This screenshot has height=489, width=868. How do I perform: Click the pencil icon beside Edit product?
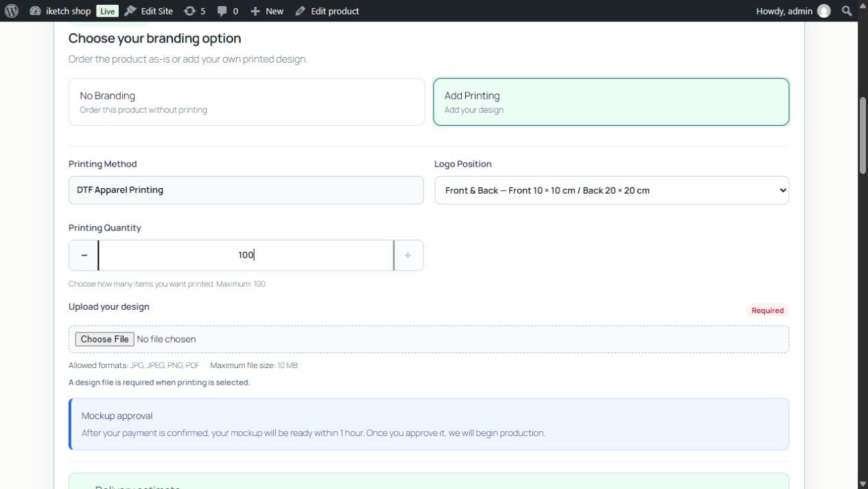pos(301,11)
